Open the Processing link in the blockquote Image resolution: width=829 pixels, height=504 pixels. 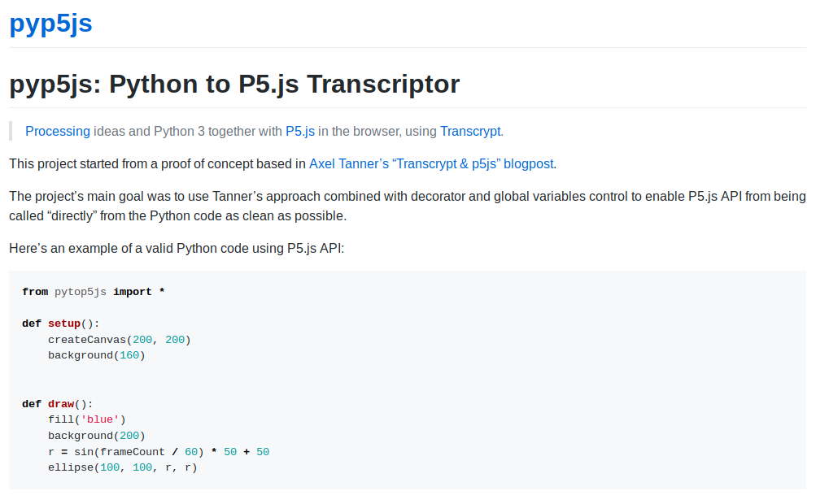(x=58, y=131)
